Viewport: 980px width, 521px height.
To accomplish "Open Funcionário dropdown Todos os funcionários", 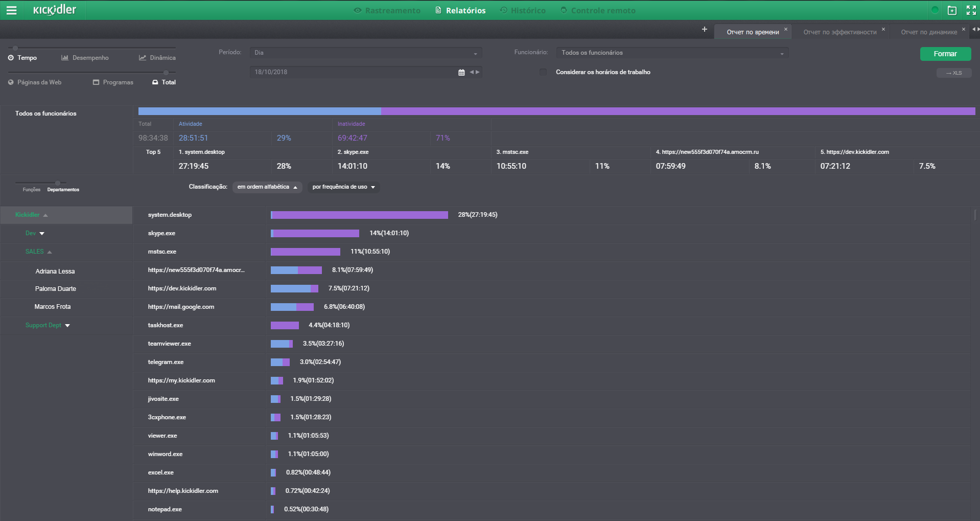I will (672, 53).
